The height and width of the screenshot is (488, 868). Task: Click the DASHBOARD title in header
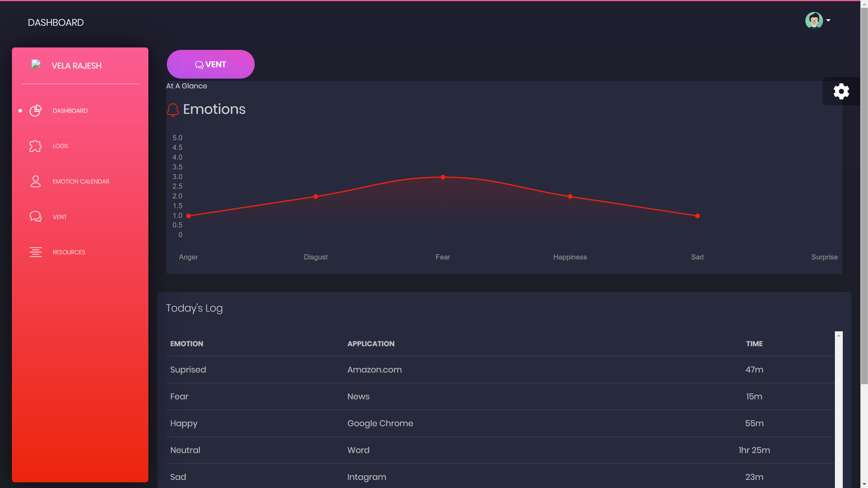(x=56, y=23)
